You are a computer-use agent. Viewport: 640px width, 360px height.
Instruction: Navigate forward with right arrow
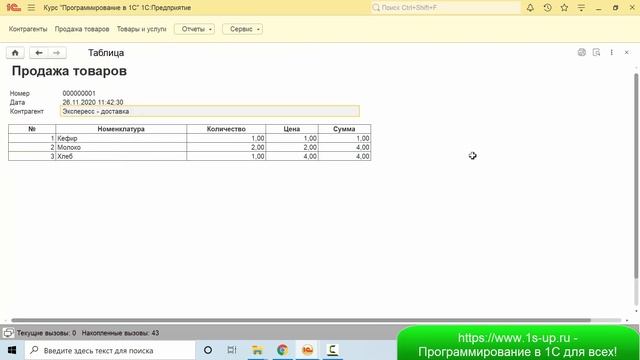tap(57, 53)
